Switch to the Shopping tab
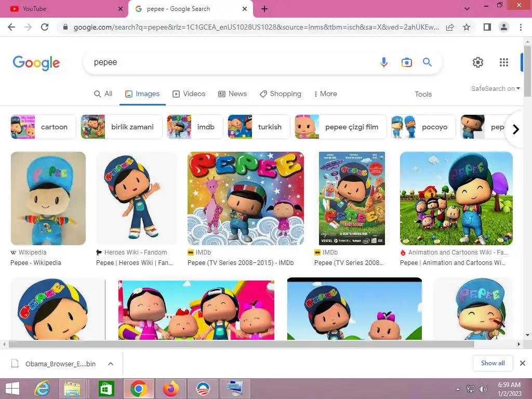Viewport: 532px width, 399px height. [x=280, y=94]
